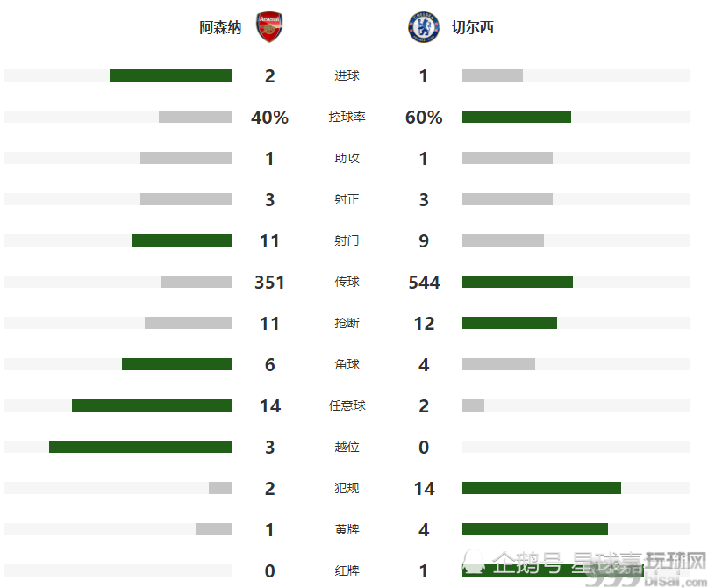
Task: Click the 射门 stat label
Action: tap(347, 240)
